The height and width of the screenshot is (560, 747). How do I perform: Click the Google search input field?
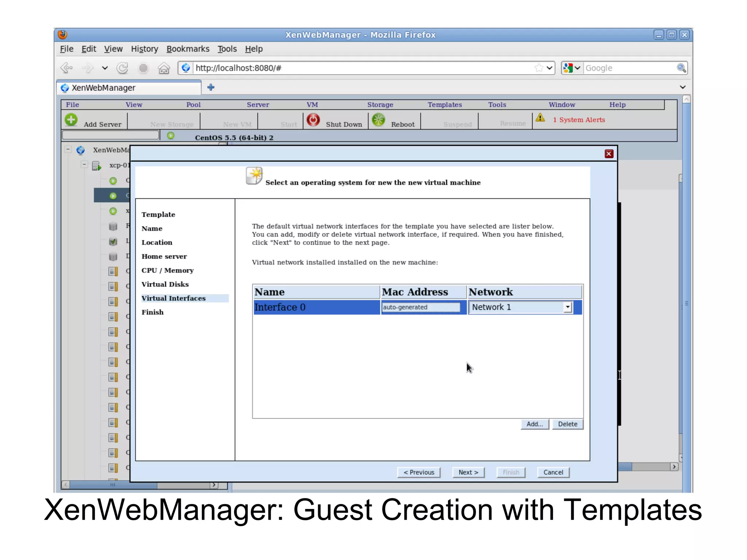pos(630,68)
